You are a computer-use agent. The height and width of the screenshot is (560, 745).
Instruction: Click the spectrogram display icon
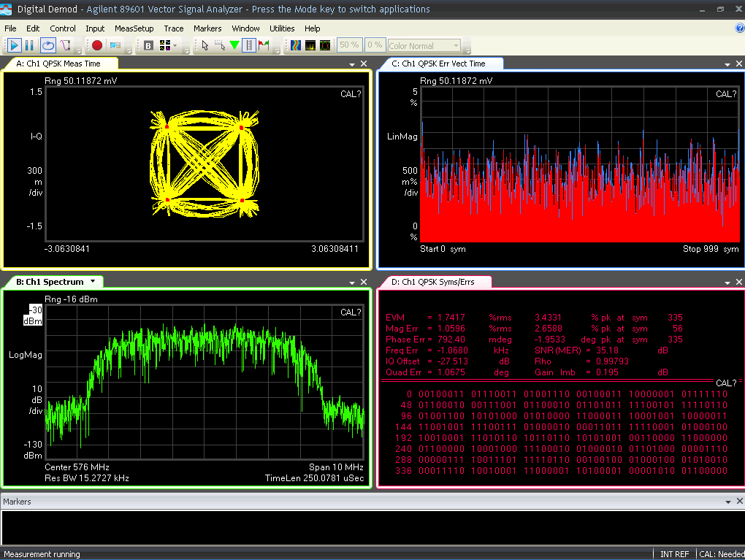coord(296,45)
